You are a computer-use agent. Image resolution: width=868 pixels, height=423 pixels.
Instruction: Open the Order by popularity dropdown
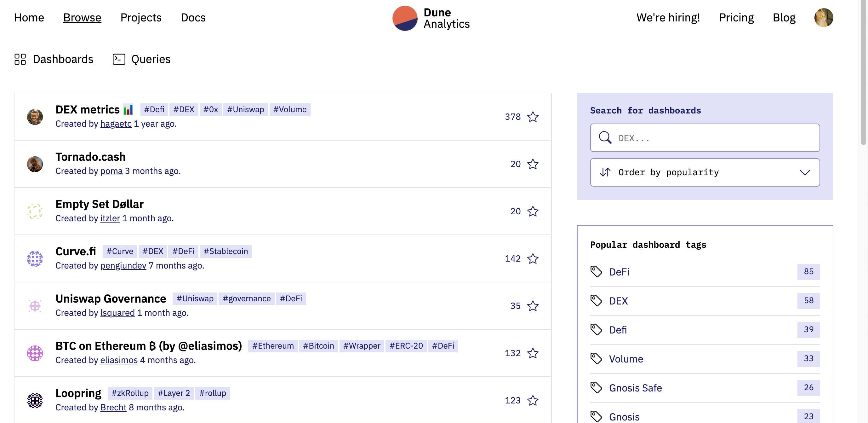coord(704,172)
